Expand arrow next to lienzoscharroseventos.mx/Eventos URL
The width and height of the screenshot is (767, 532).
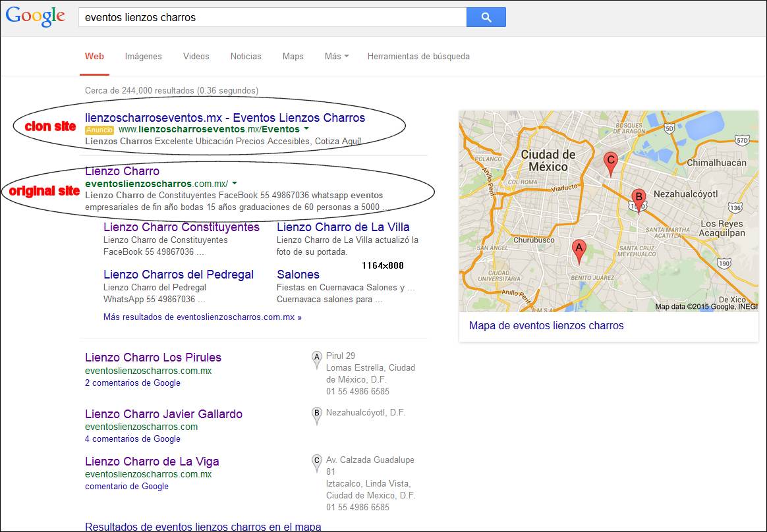coord(306,129)
